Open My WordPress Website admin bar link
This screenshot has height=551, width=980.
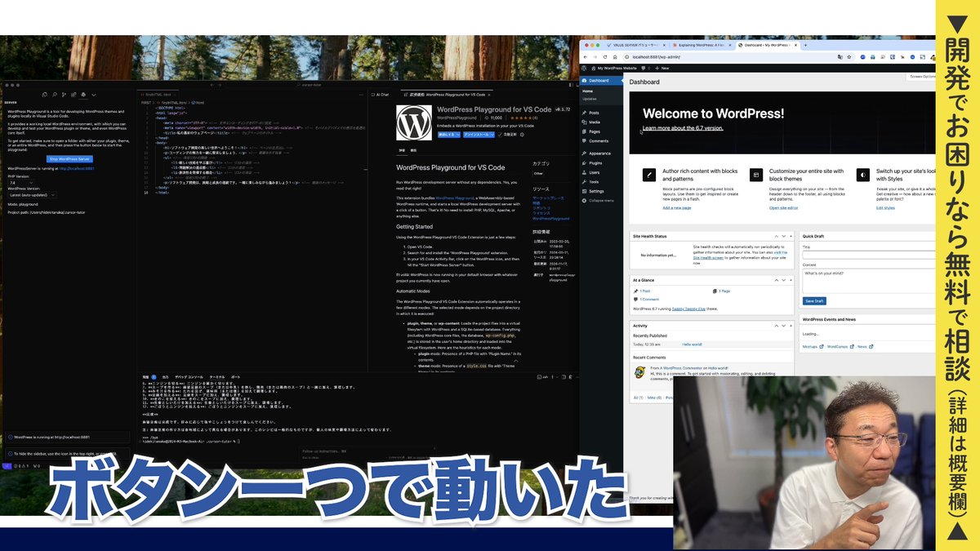point(614,68)
